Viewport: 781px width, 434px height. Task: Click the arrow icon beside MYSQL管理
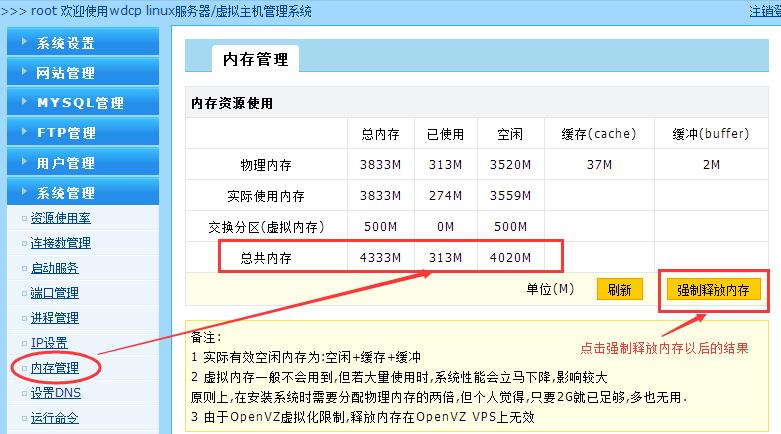25,102
